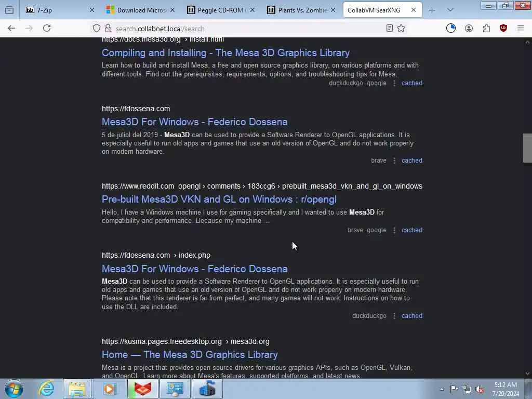The height and width of the screenshot is (399, 532).
Task: Close the Plants Vs. Zombies tab
Action: coord(333,10)
